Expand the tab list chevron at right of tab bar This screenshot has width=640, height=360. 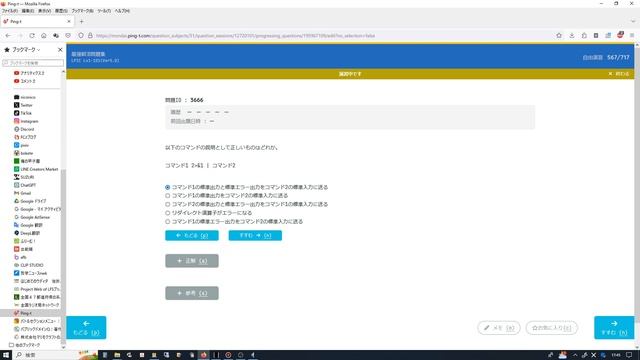(x=633, y=21)
